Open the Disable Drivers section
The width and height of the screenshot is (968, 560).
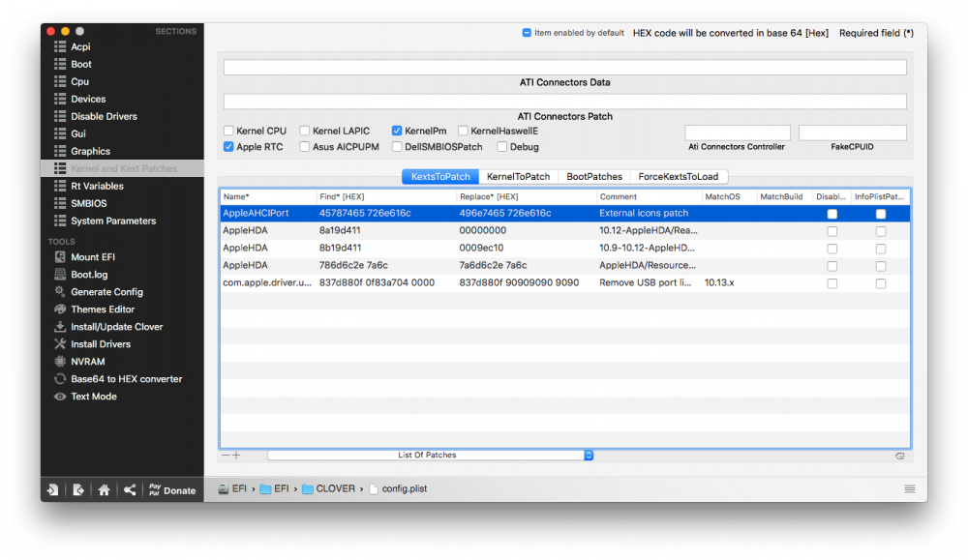point(104,116)
